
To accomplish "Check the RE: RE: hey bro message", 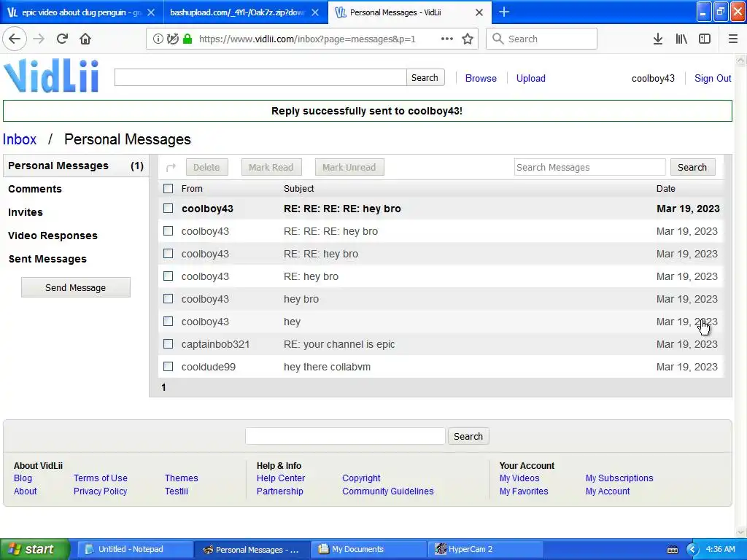I will (x=169, y=253).
